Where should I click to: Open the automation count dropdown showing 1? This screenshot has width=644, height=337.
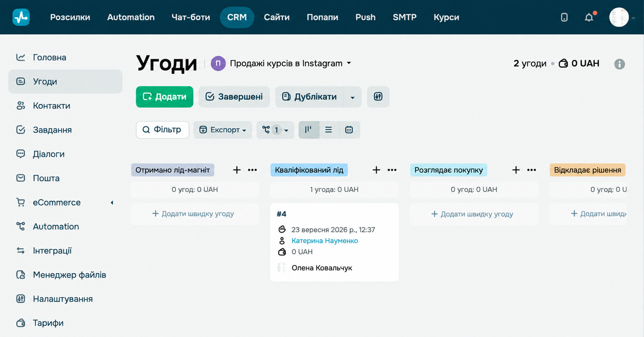(x=275, y=130)
